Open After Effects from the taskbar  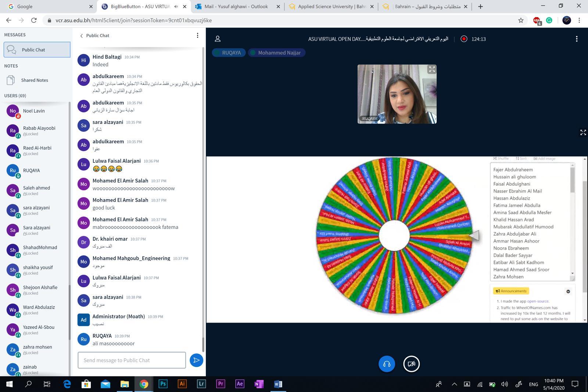[240, 384]
